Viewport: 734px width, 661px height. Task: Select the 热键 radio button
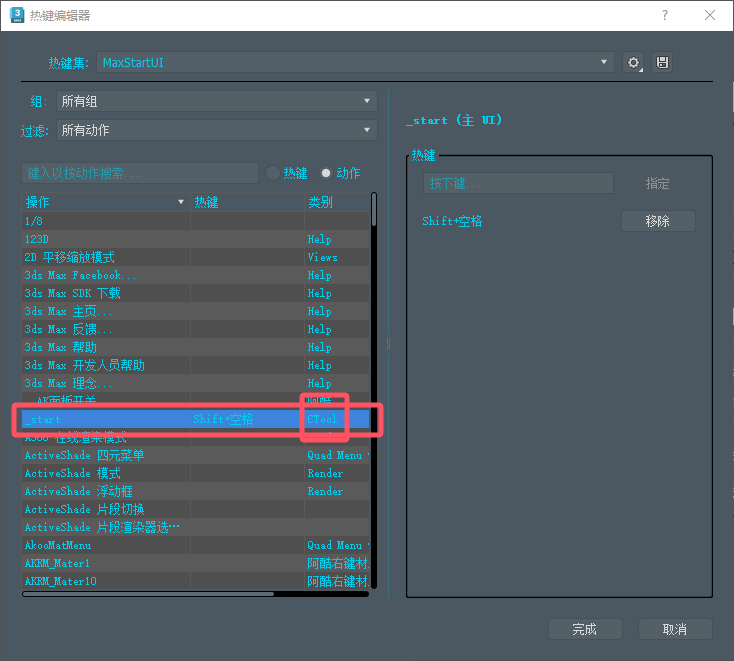pos(271,173)
